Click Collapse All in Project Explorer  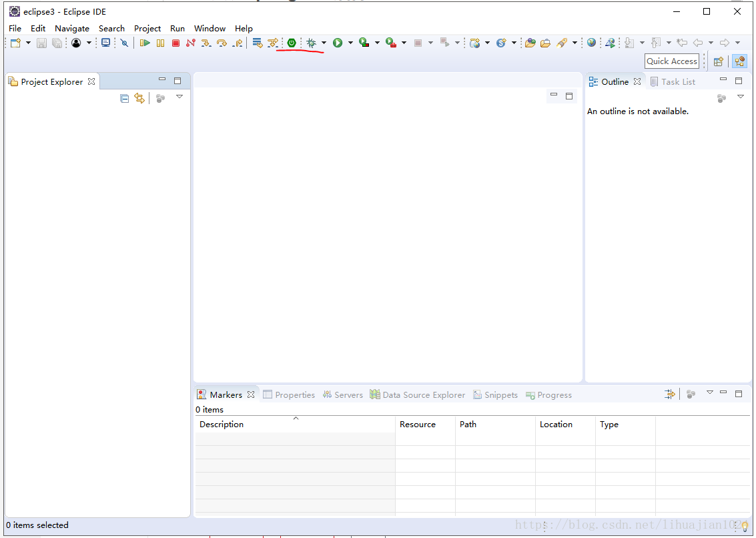point(124,98)
